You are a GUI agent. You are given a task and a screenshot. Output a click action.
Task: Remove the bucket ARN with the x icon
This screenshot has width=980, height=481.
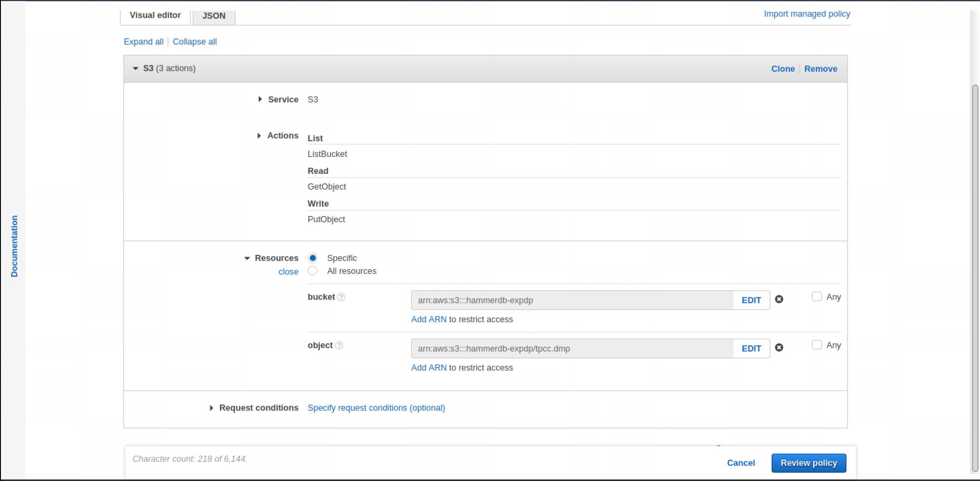point(779,299)
